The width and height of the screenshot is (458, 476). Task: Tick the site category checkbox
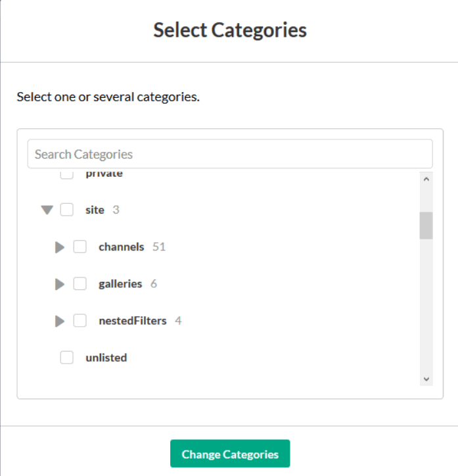coord(67,210)
